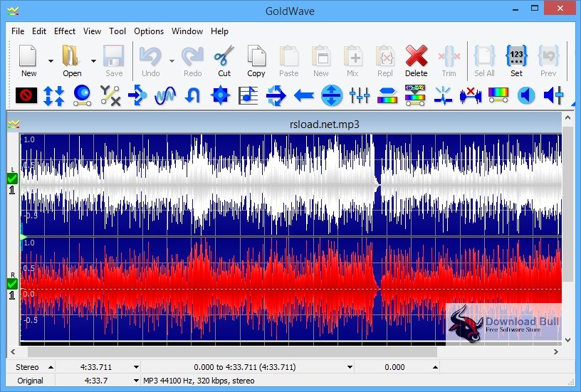Click the speaker with slider volume icon

553,95
